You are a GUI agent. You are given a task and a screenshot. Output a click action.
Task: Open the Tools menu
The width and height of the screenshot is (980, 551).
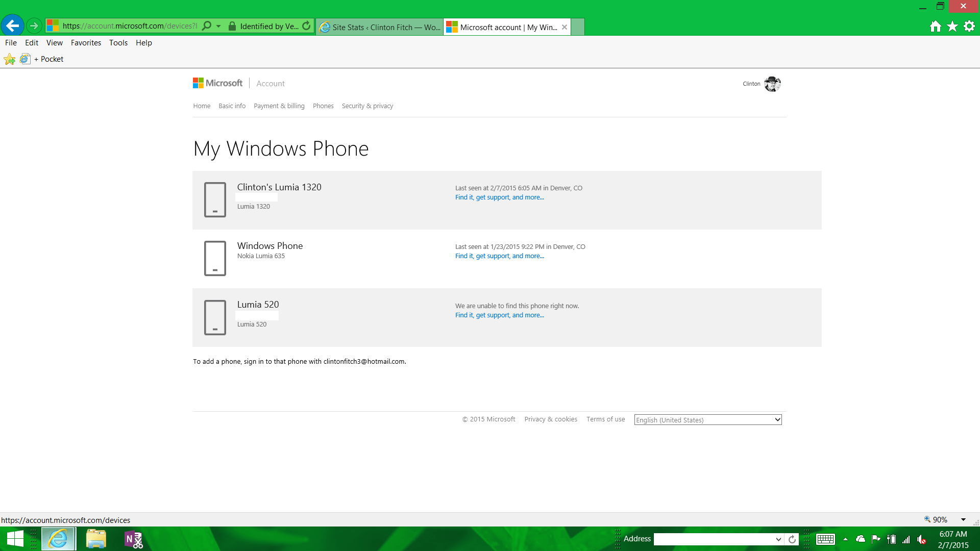pos(118,43)
